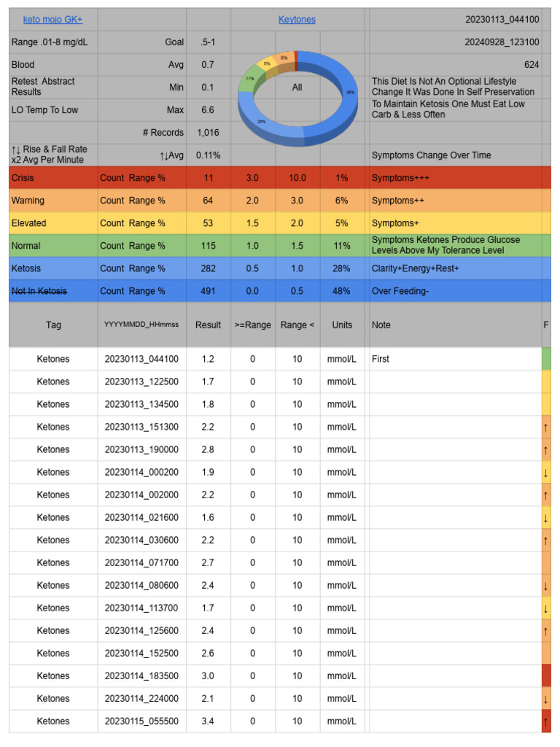The image size is (560, 747).
Task: Select the "Range .01-8 mg/dL" cell
Action: coord(53,42)
